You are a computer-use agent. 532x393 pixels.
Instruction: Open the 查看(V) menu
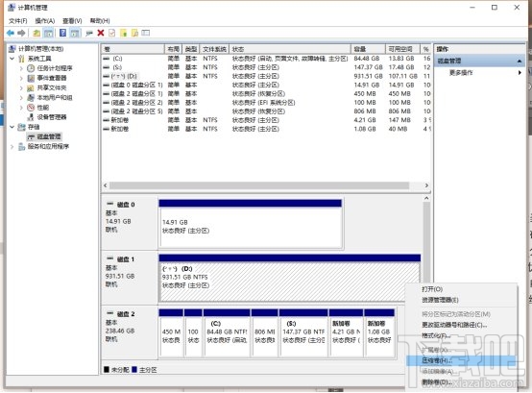tap(72, 21)
